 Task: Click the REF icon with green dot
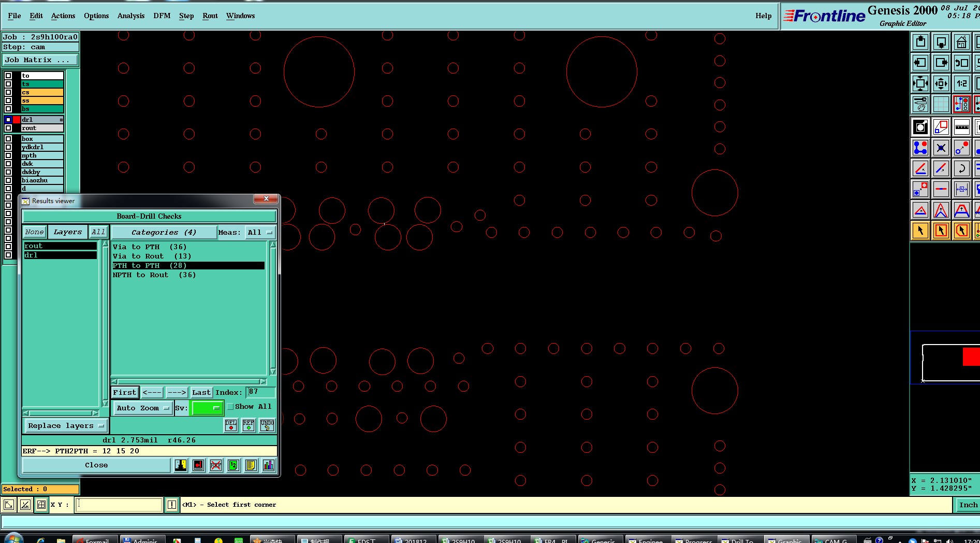(x=248, y=425)
